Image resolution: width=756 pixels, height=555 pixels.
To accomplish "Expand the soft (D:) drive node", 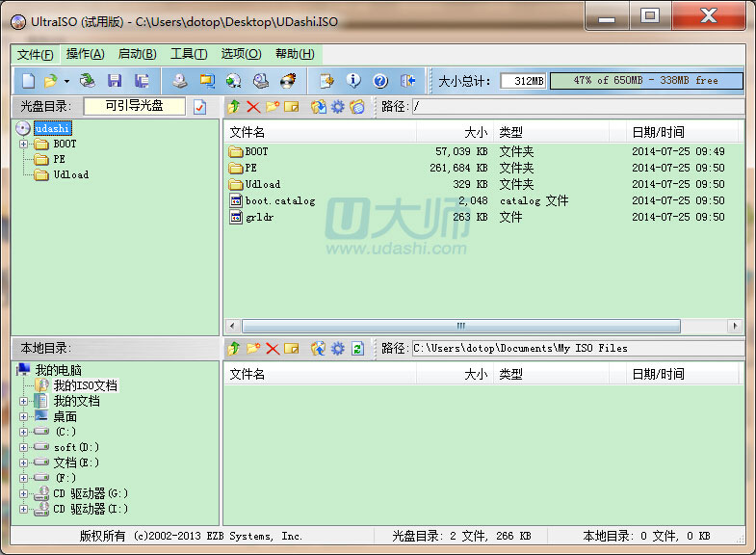I will pyautogui.click(x=23, y=447).
